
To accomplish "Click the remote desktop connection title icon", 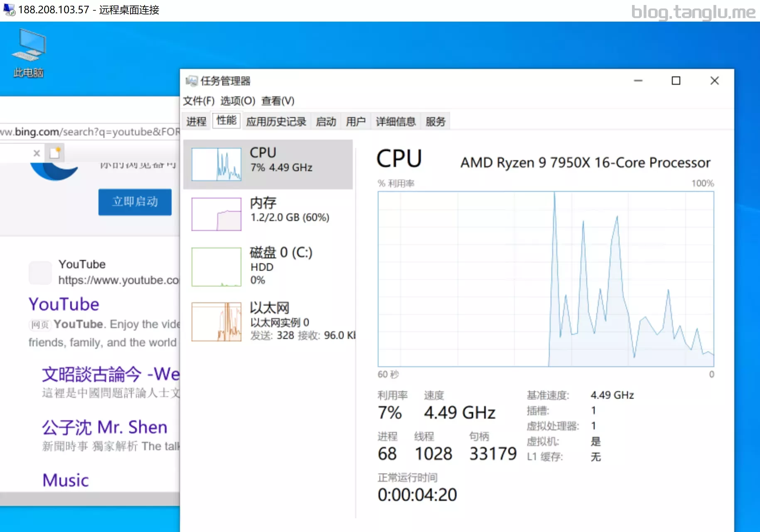I will 9,10.
